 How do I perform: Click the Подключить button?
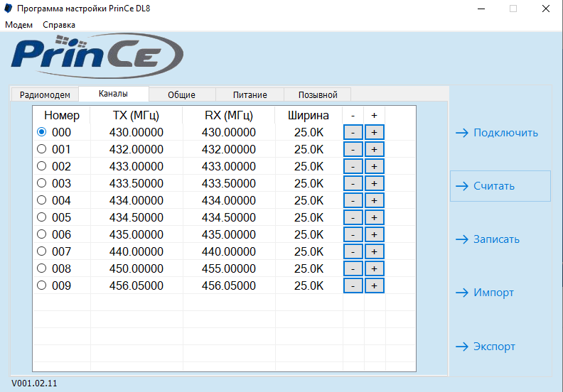point(500,133)
